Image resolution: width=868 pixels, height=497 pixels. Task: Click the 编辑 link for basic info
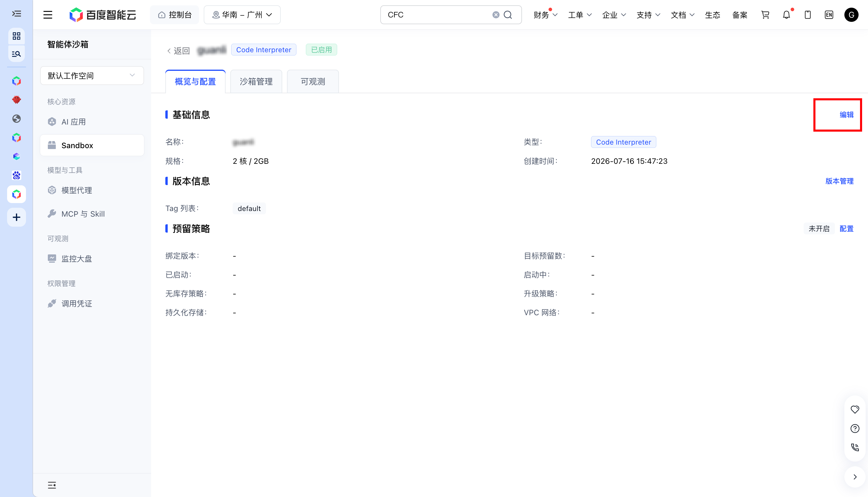846,115
